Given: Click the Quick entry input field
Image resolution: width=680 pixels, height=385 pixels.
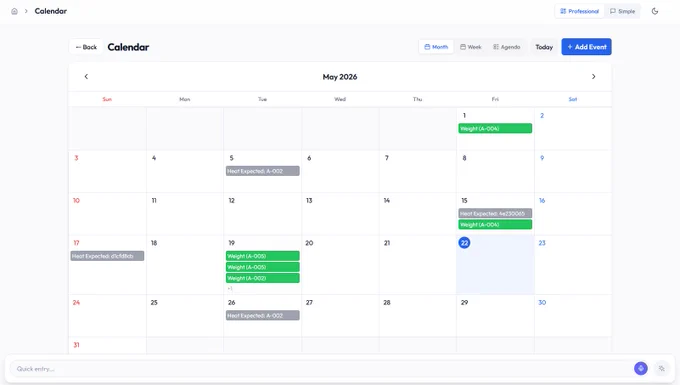Looking at the screenshot, I should tap(321, 369).
